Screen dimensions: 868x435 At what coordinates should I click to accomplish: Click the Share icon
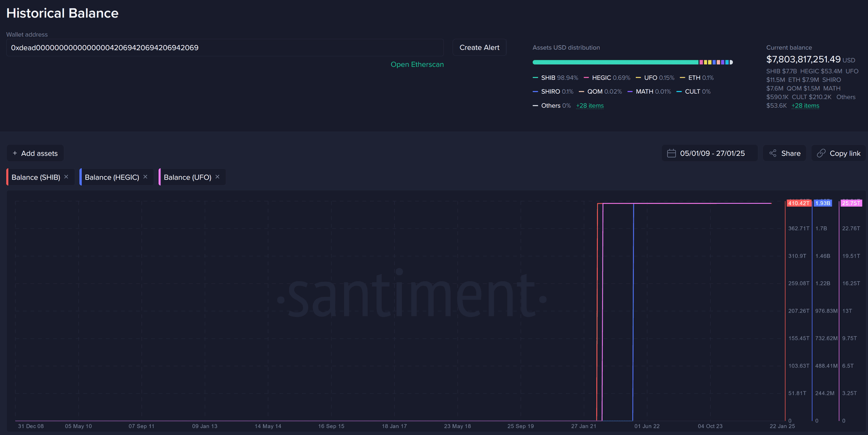[x=772, y=153]
